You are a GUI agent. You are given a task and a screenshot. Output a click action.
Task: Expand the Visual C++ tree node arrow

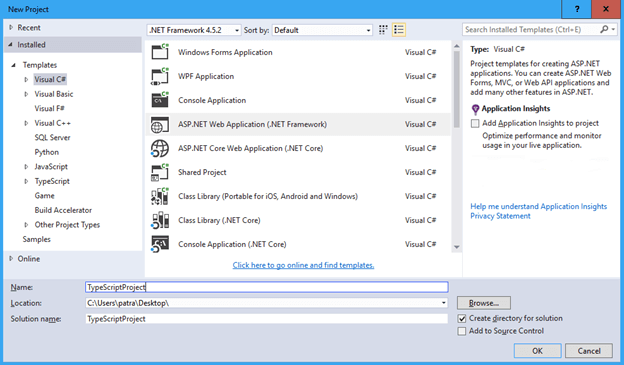coord(26,123)
